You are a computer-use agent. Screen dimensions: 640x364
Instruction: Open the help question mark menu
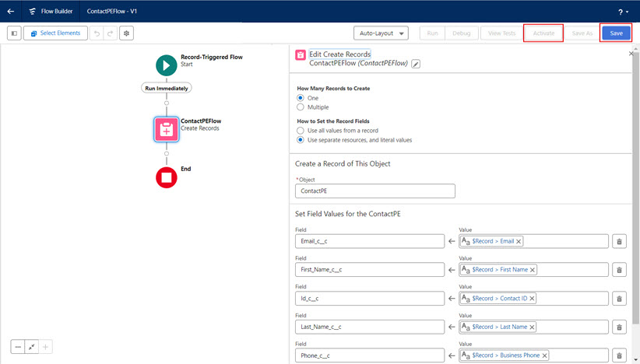pos(623,12)
